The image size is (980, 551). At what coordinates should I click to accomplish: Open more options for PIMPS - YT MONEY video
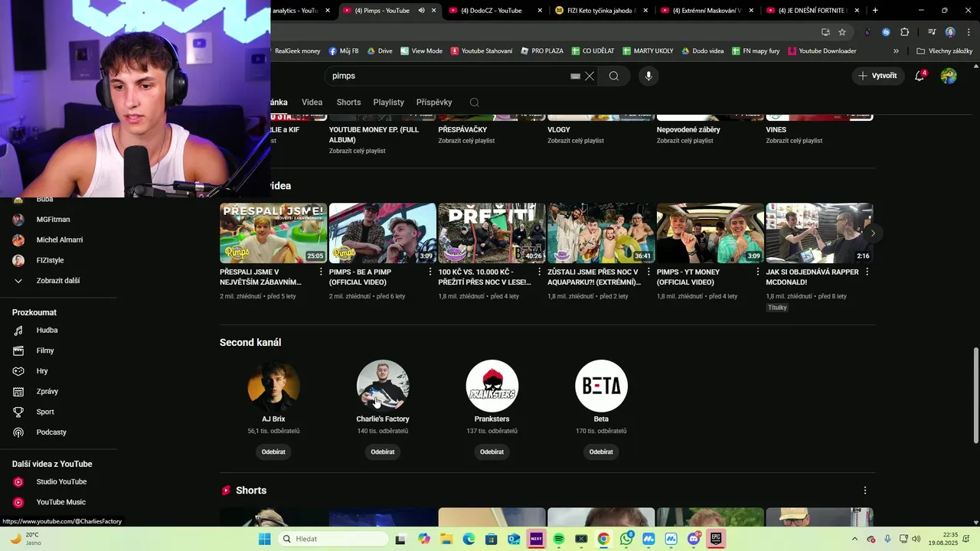758,272
